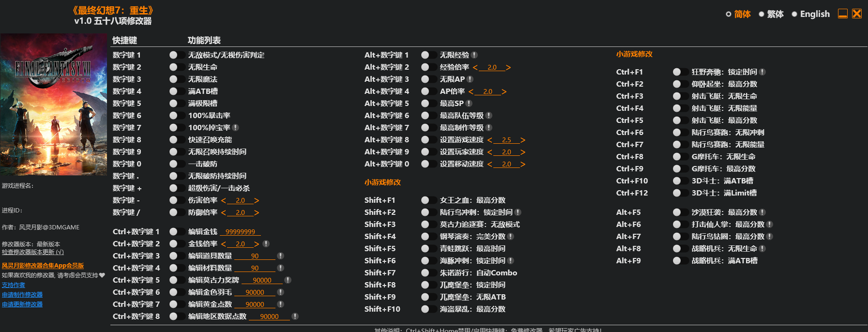
Task: Click info icon beside 狂野奔驰: 锁定时间
Action: coord(762,72)
